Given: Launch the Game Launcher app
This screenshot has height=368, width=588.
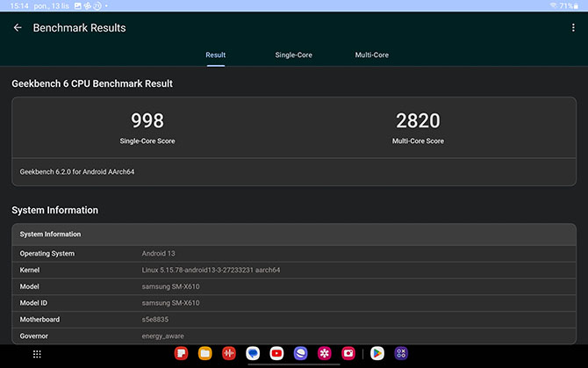Looking at the screenshot, I should pyautogui.click(x=401, y=353).
